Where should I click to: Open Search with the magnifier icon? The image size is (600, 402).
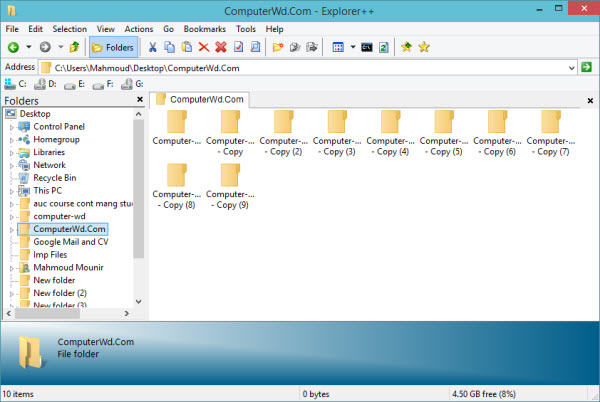pos(255,47)
